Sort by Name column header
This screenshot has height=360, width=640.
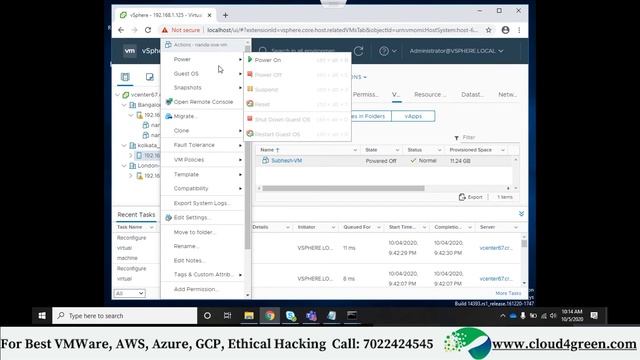(x=269, y=150)
